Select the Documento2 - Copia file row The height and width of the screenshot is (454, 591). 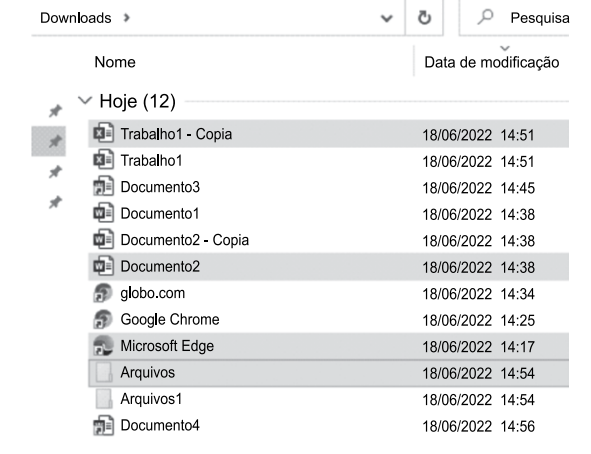click(x=329, y=240)
